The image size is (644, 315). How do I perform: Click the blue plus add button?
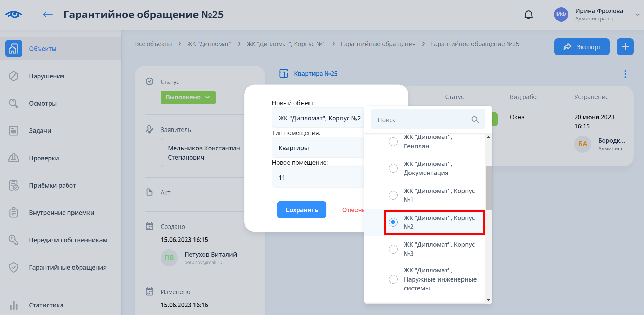click(625, 47)
